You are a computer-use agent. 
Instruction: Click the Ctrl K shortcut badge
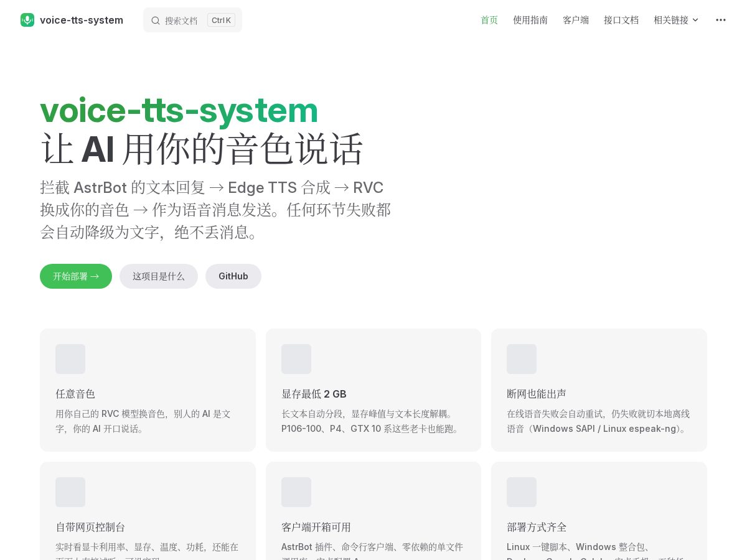[221, 20]
